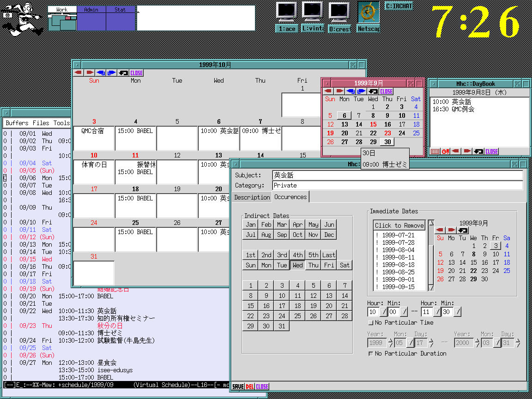Switch to the Description tab
Viewport: 532px width, 399px height.
(252, 197)
